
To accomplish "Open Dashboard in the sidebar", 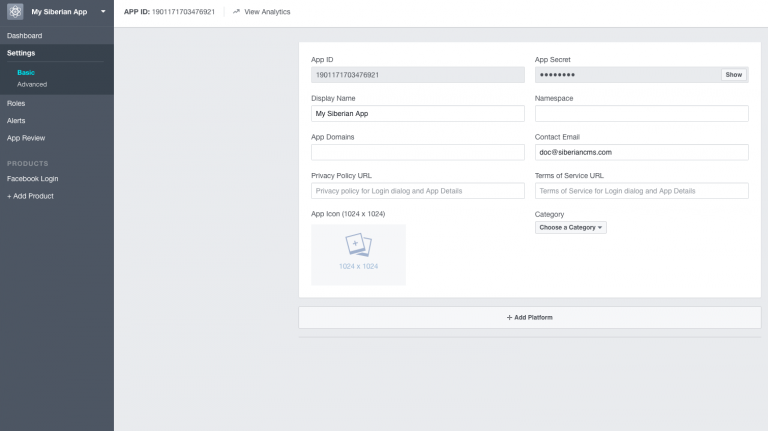I will tap(25, 36).
